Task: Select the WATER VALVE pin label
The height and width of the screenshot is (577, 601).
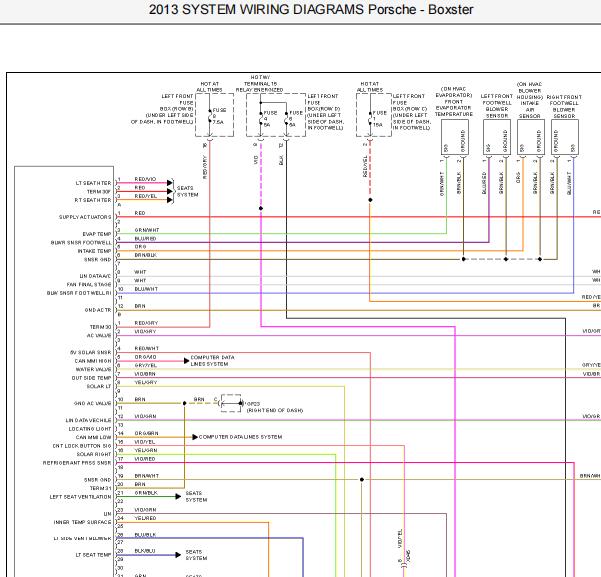Action: click(x=94, y=369)
